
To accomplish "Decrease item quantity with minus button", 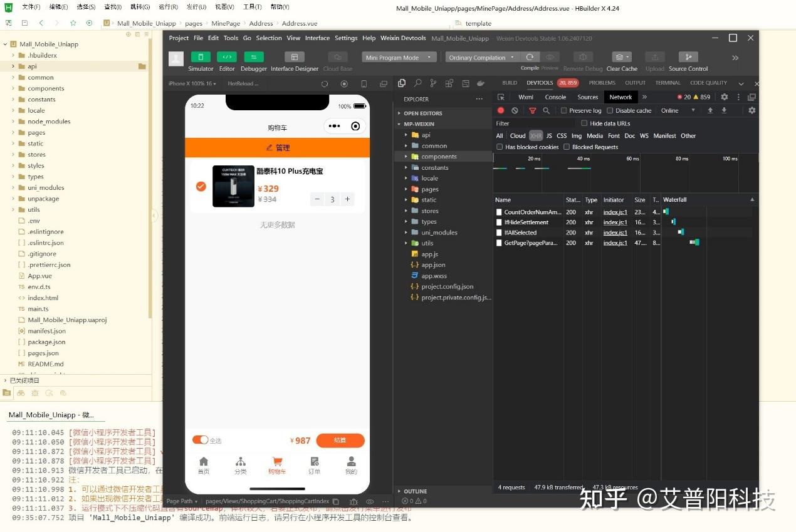I will (x=318, y=199).
